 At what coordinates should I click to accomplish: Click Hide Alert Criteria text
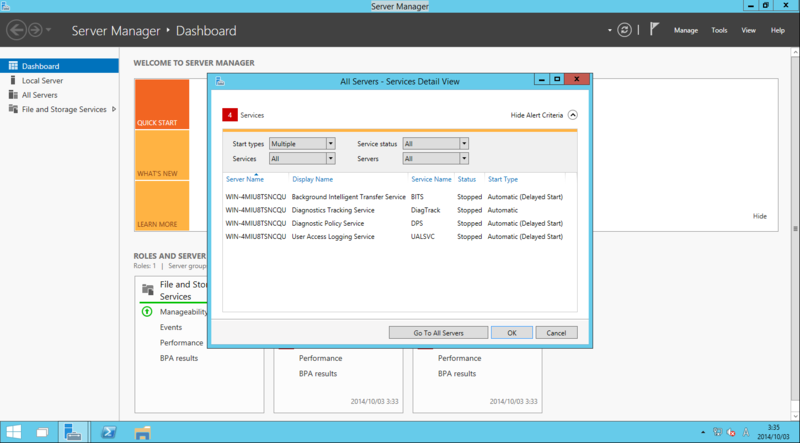(x=537, y=115)
